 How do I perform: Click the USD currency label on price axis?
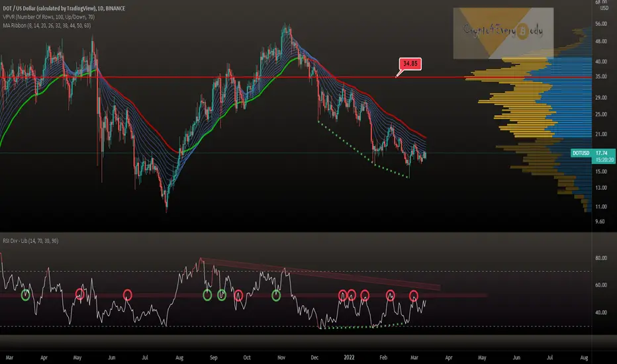pyautogui.click(x=604, y=8)
